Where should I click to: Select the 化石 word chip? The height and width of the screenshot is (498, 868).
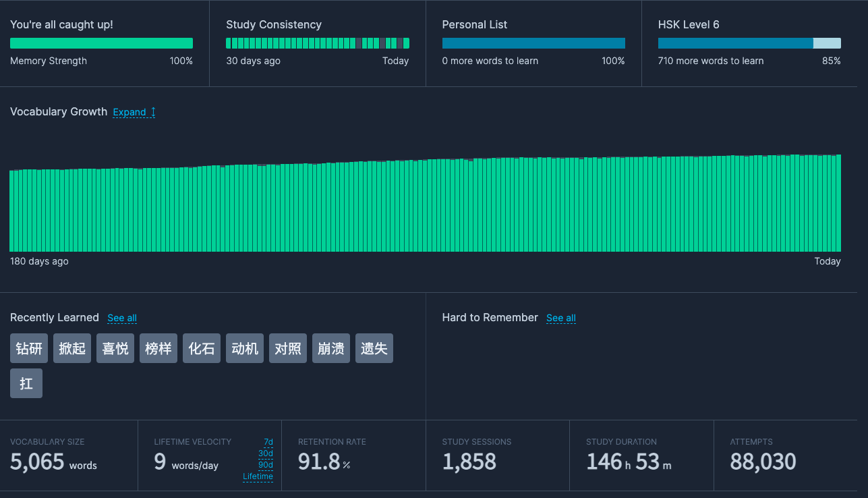(202, 348)
